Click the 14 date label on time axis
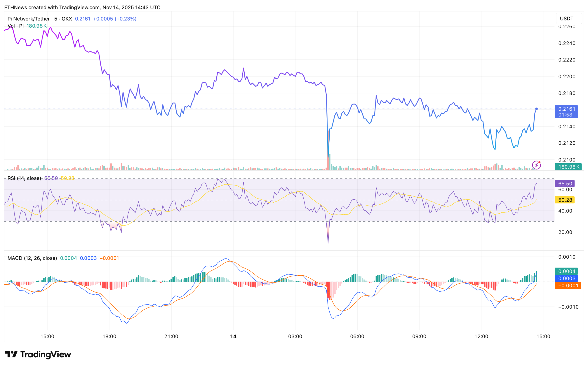 coord(233,336)
